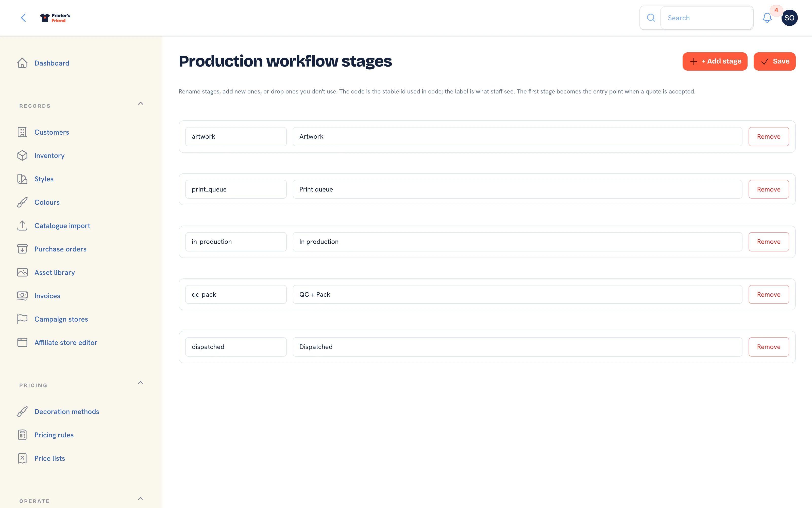
Task: Click the Affiliate store editor window icon
Action: (x=23, y=342)
